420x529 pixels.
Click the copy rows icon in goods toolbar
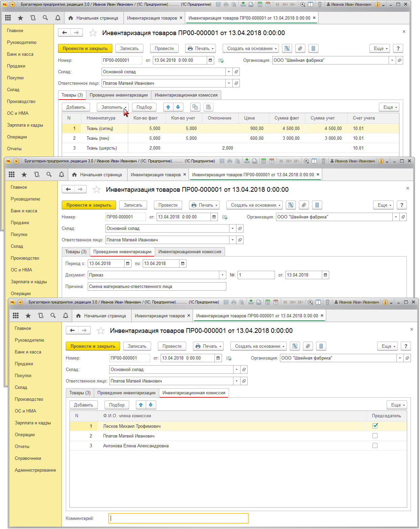[195, 107]
